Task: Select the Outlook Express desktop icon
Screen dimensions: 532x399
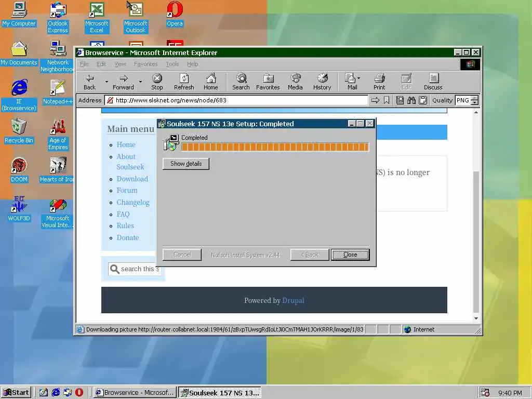Action: [58, 18]
